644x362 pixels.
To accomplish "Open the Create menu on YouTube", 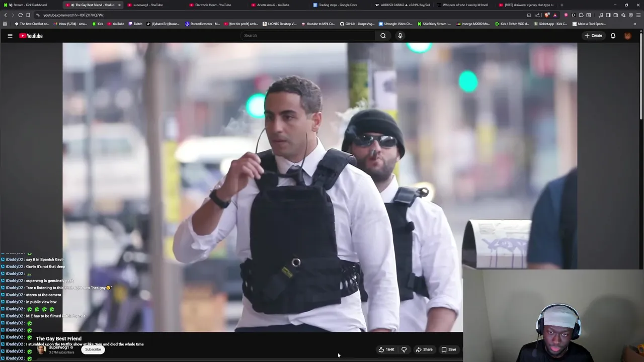I will (x=593, y=36).
